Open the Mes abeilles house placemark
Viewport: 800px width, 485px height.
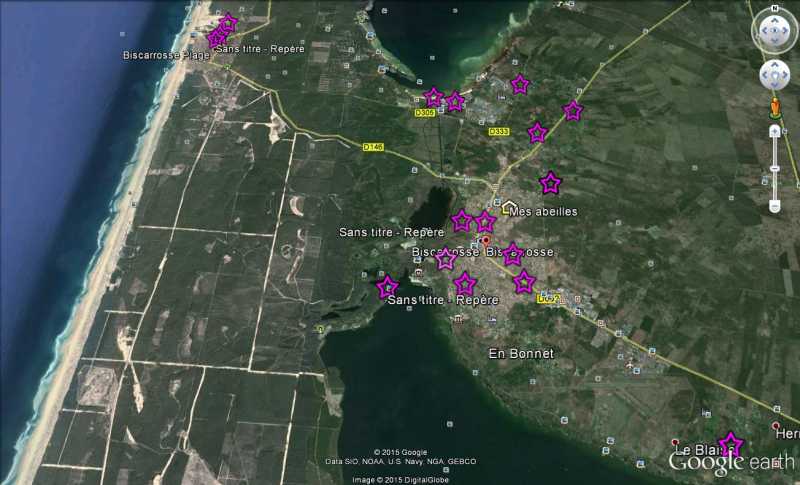509,207
